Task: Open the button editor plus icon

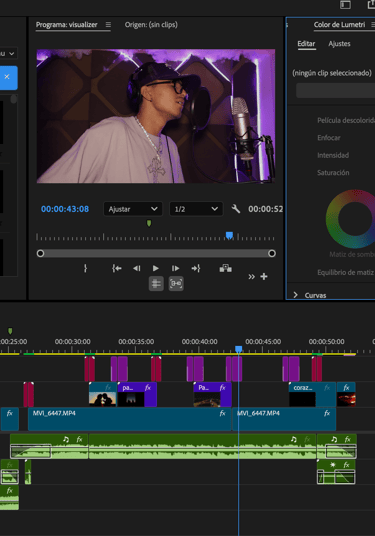Action: pyautogui.click(x=264, y=277)
